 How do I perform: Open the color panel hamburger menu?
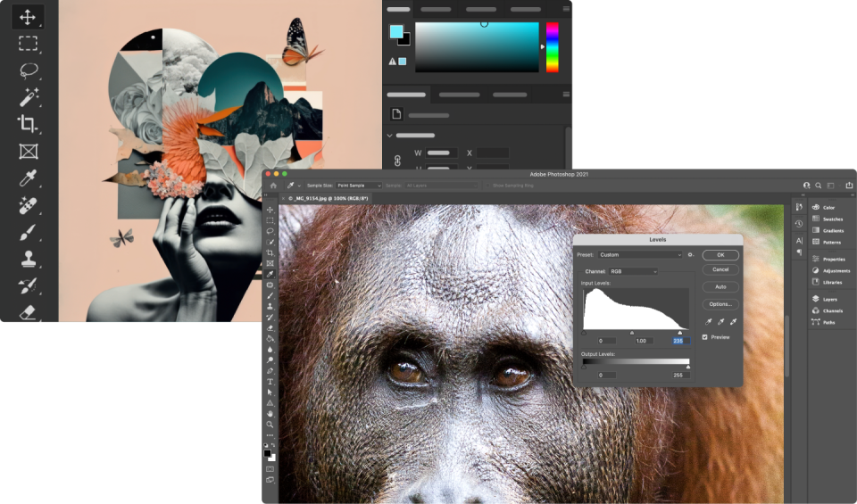(x=565, y=9)
